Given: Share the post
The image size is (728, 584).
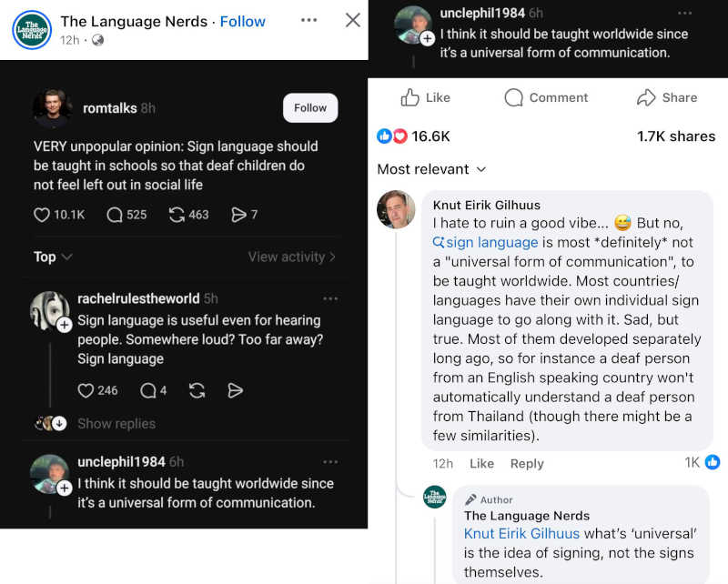Looking at the screenshot, I should [x=667, y=97].
